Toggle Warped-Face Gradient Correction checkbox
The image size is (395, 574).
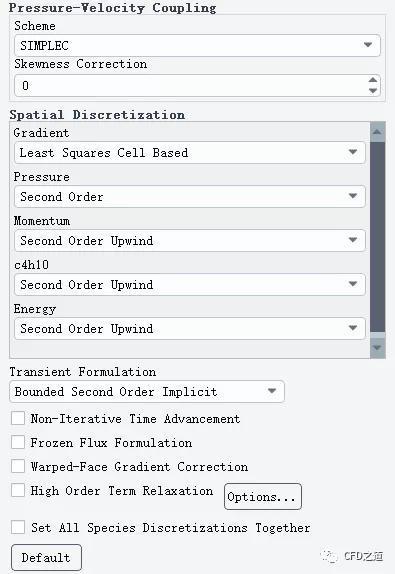[x=18, y=466]
